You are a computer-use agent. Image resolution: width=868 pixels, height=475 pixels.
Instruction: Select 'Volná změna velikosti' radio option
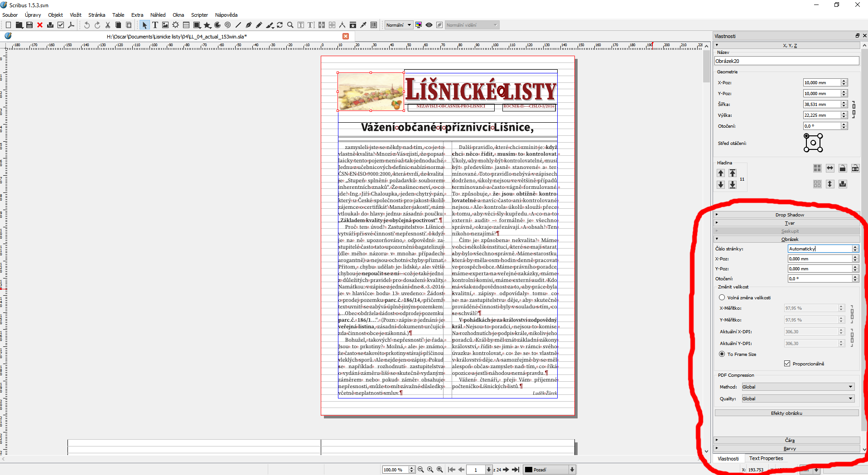coord(722,297)
